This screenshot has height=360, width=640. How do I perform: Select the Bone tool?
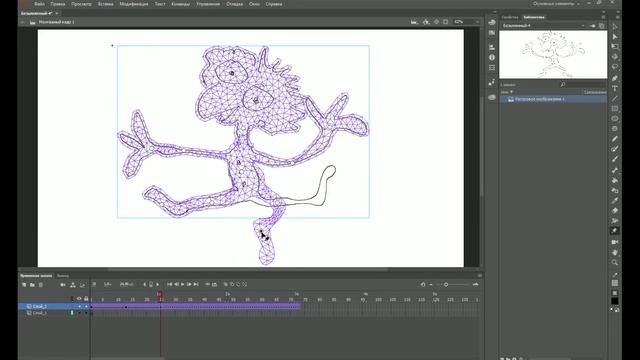(x=615, y=170)
